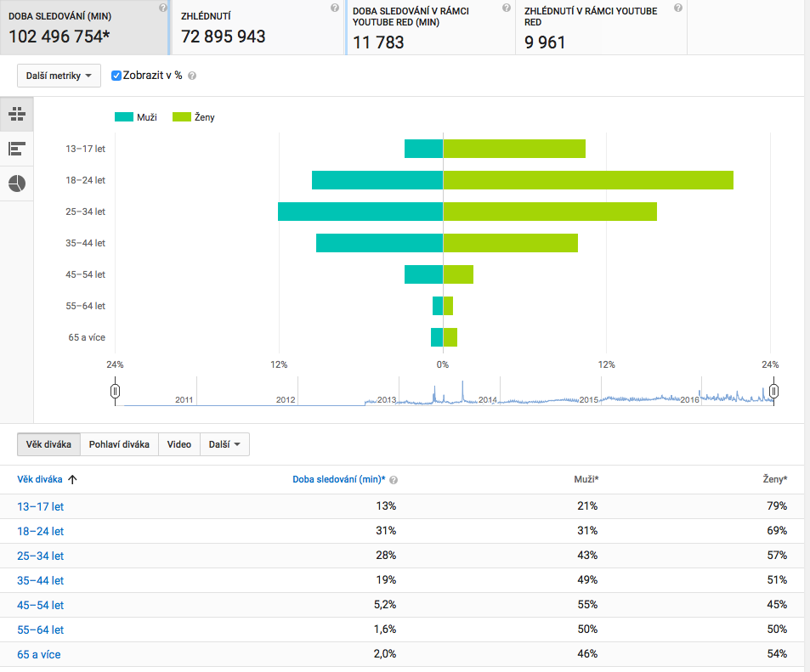Toggle Muži series in chart legend
Screen dimensions: 810x672
point(136,117)
